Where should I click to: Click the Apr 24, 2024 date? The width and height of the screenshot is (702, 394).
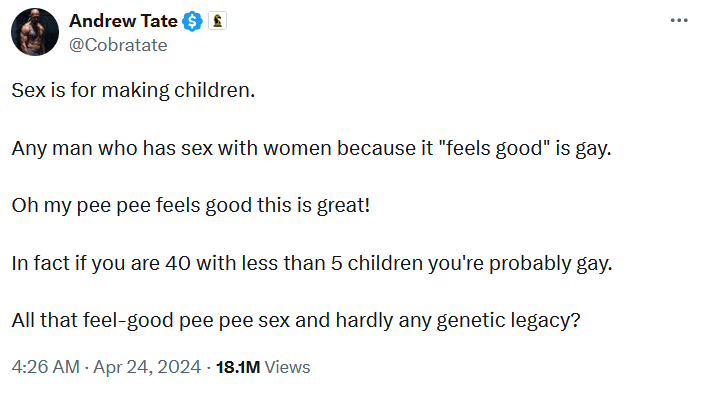(147, 367)
